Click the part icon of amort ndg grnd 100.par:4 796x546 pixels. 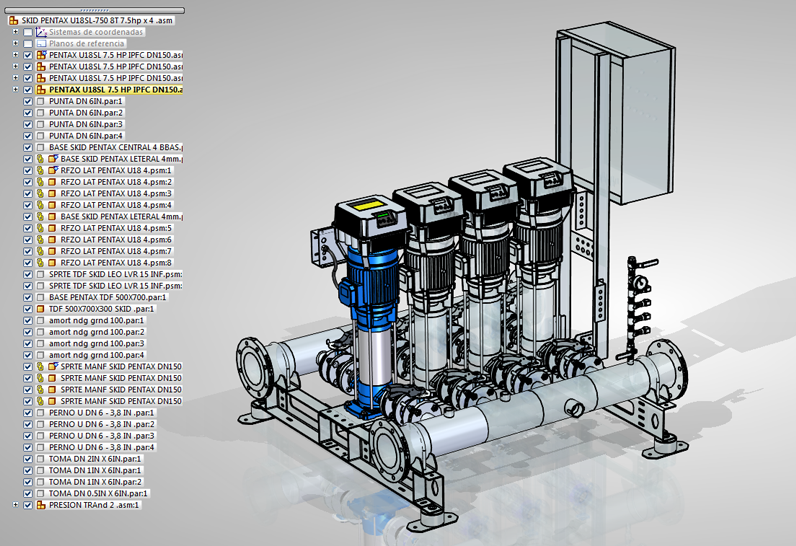coord(41,355)
